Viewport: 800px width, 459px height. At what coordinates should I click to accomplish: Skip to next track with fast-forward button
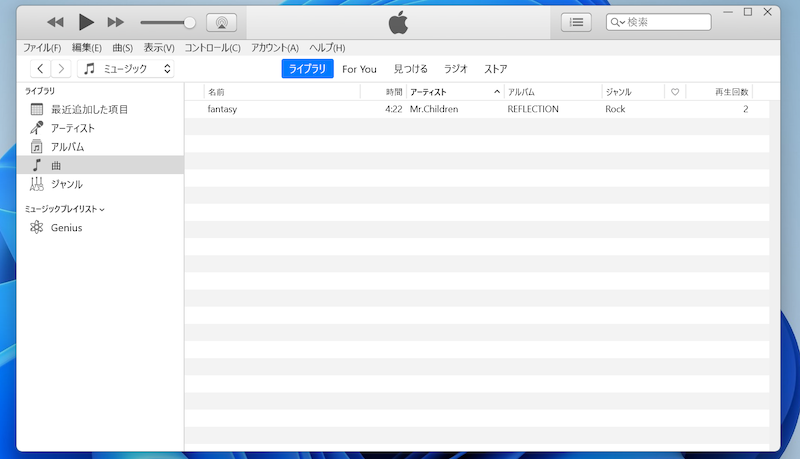coord(116,22)
